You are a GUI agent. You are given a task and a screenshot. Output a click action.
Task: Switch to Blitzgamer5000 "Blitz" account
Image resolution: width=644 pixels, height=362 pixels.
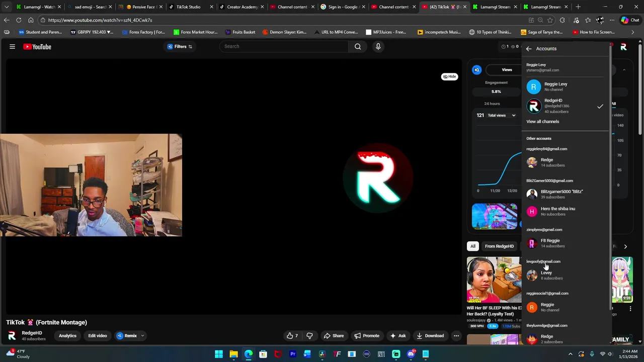click(566, 194)
